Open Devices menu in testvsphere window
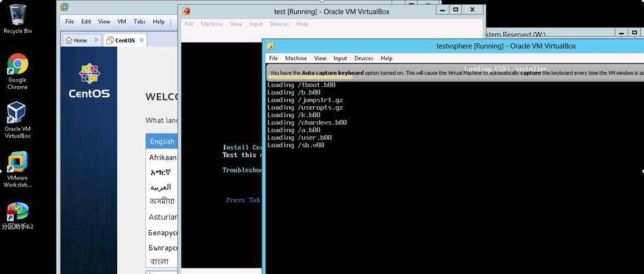 pyautogui.click(x=364, y=58)
